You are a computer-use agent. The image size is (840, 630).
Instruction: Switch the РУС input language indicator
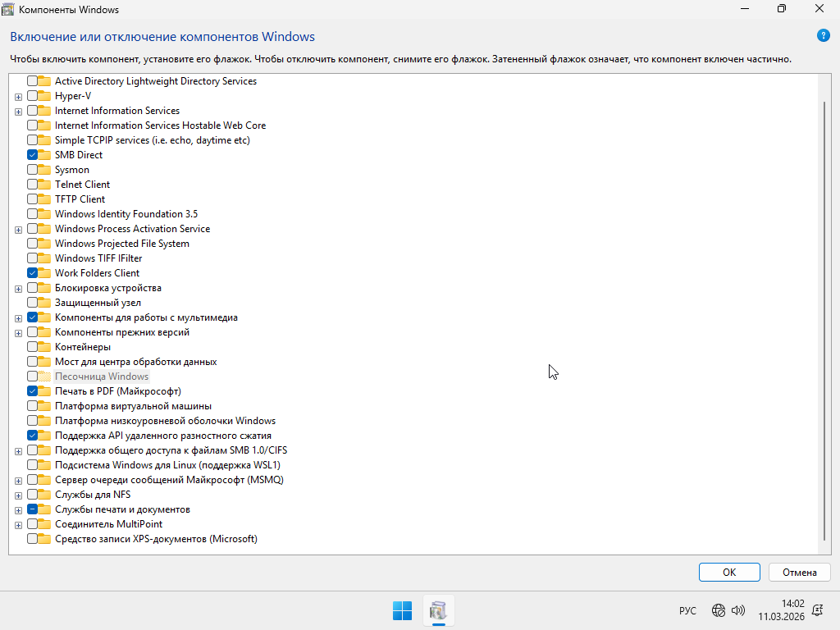[687, 610]
